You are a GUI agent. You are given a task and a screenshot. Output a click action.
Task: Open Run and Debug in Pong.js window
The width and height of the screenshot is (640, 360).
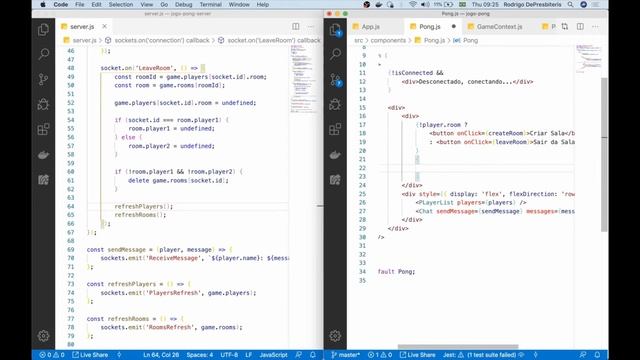[x=335, y=104]
